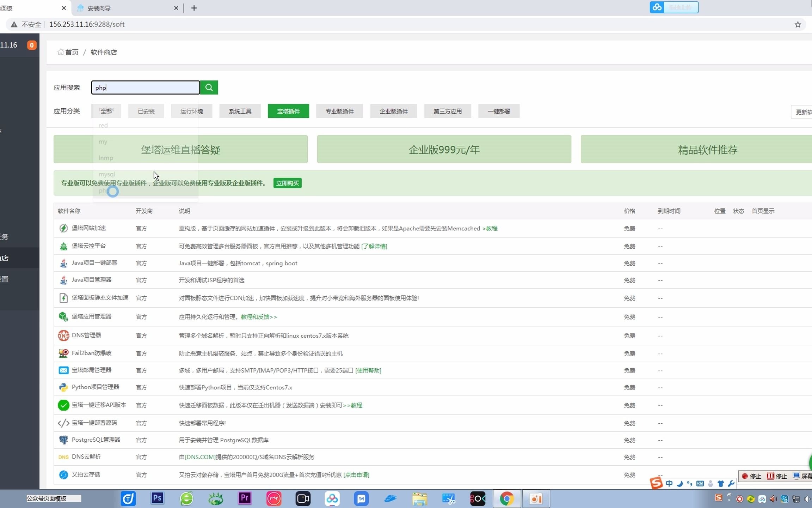Open Baidu Netdisk icon in taskbar
This screenshot has width=812, height=508.
332,499
